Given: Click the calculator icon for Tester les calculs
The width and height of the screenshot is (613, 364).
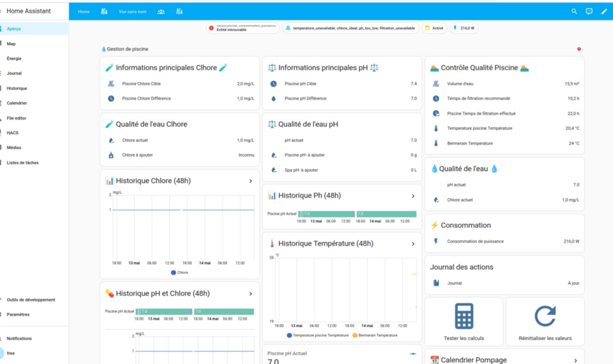Looking at the screenshot, I should (x=463, y=316).
